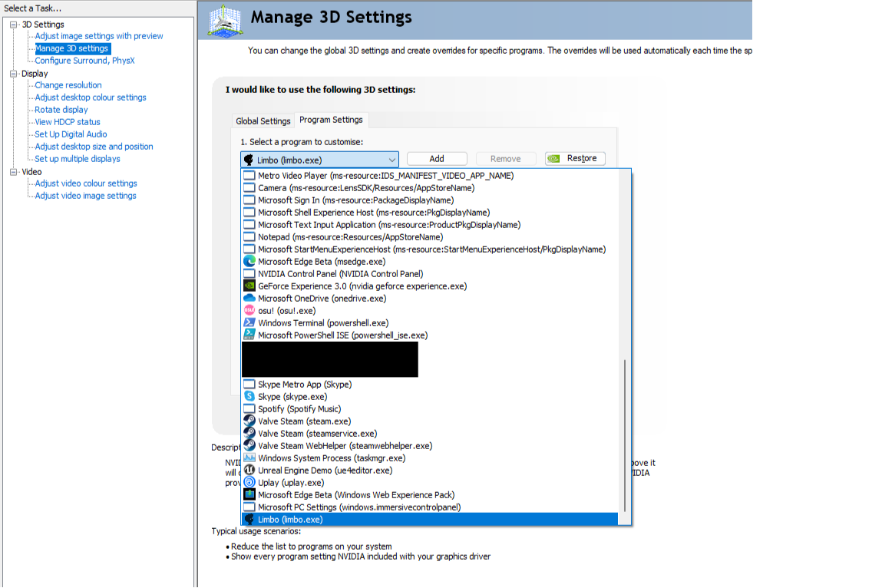The image size is (882, 588).
Task: Click the Metro Video Player list icon
Action: tap(249, 175)
